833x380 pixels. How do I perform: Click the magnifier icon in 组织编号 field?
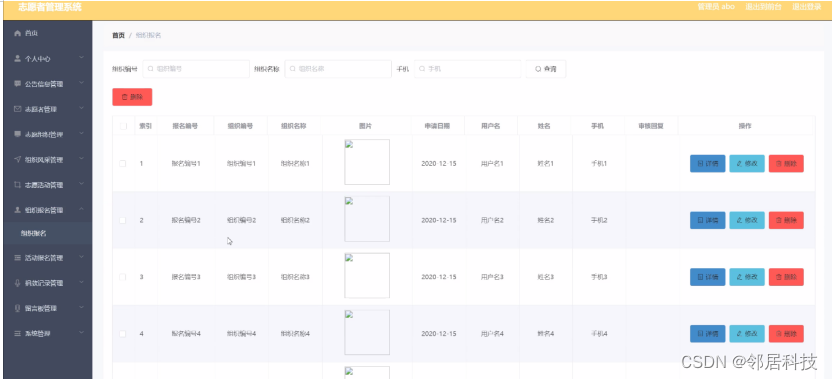tap(150, 69)
